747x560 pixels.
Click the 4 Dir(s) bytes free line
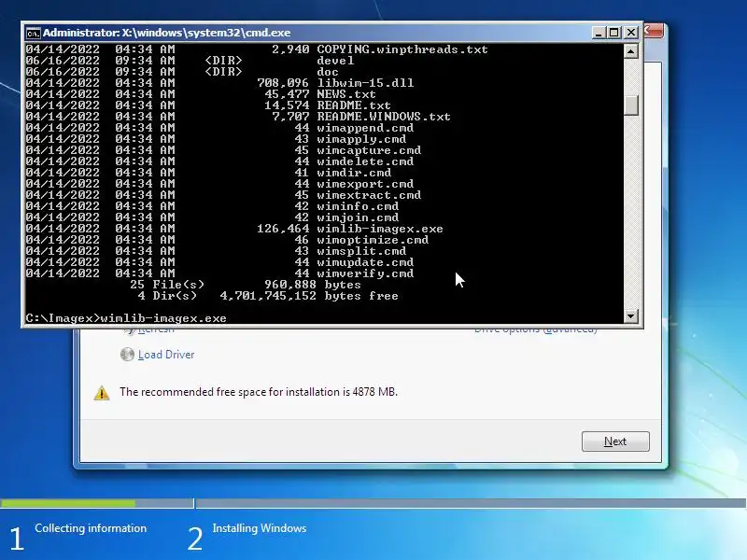pyautogui.click(x=268, y=296)
